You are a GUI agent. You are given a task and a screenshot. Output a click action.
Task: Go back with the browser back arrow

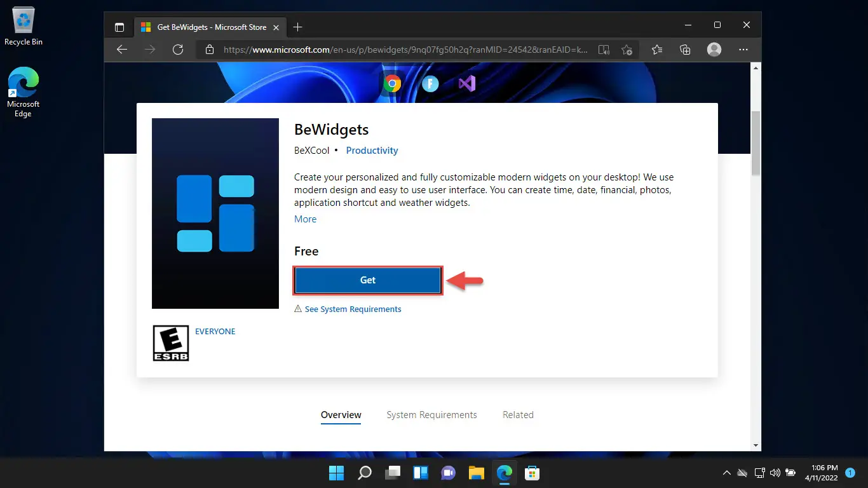(x=122, y=50)
